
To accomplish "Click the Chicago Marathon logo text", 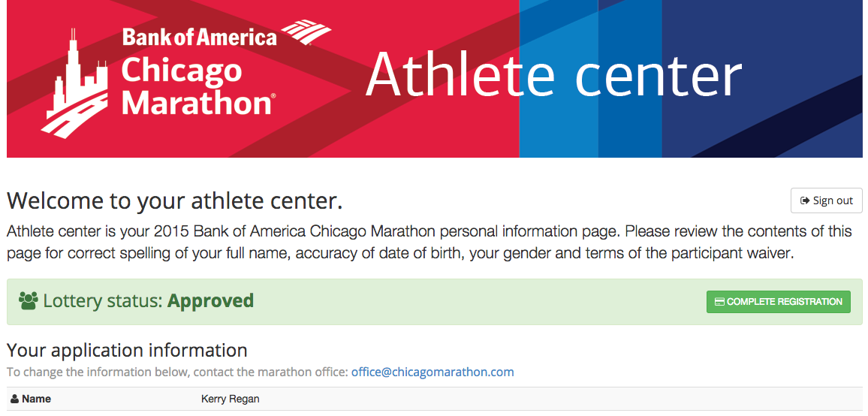I will coord(195,86).
